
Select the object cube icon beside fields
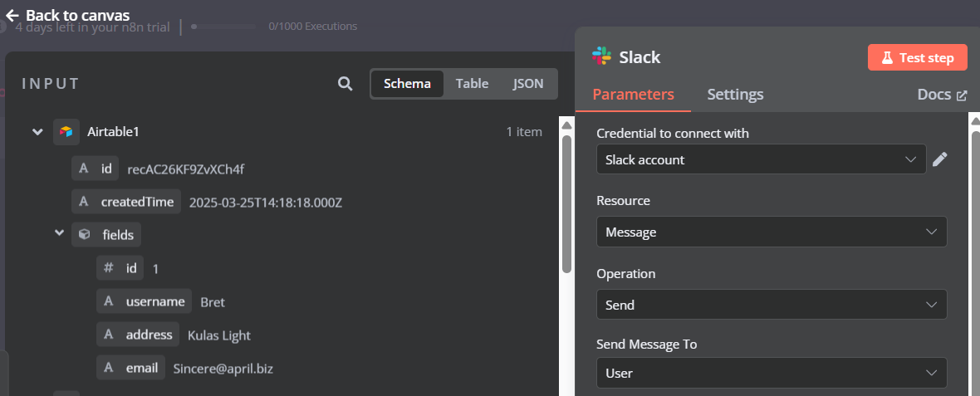point(85,235)
